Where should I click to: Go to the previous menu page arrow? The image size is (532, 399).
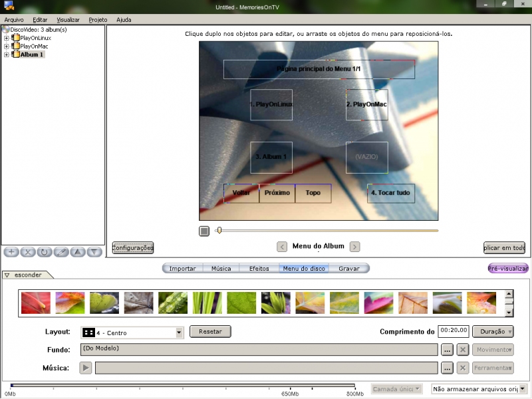(282, 247)
